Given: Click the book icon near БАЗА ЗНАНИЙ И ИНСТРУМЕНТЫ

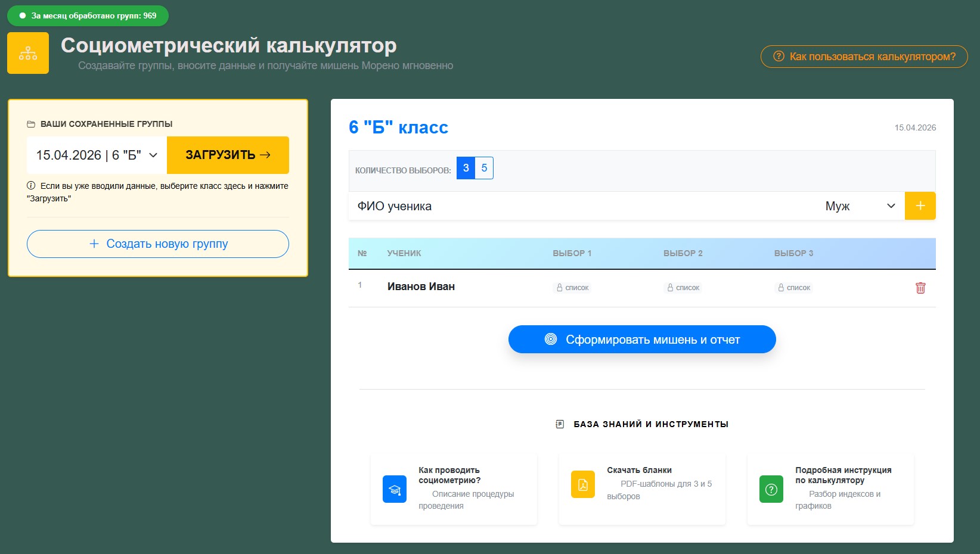Looking at the screenshot, I should pos(559,424).
